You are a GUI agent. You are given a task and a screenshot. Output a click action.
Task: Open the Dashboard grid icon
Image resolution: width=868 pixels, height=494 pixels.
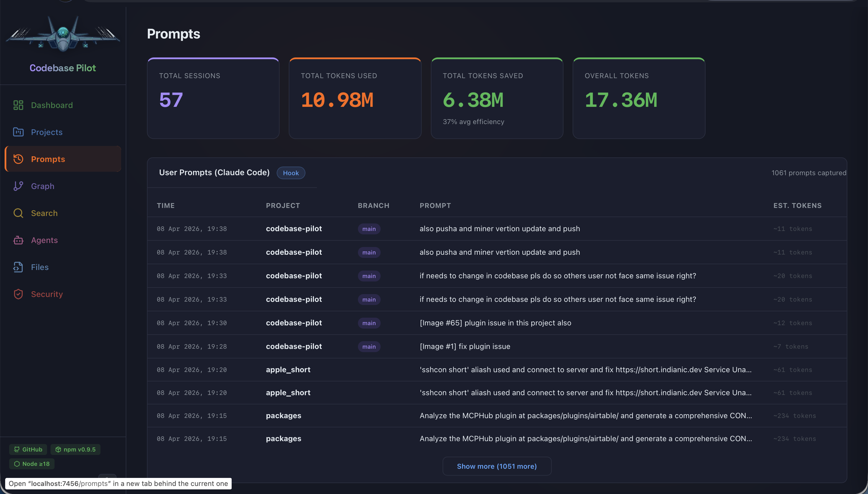(18, 105)
